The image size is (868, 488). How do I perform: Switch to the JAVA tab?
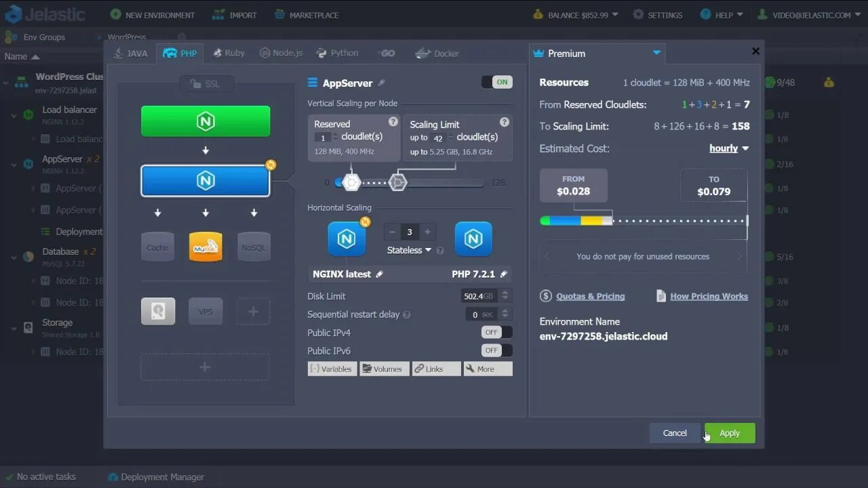point(131,53)
